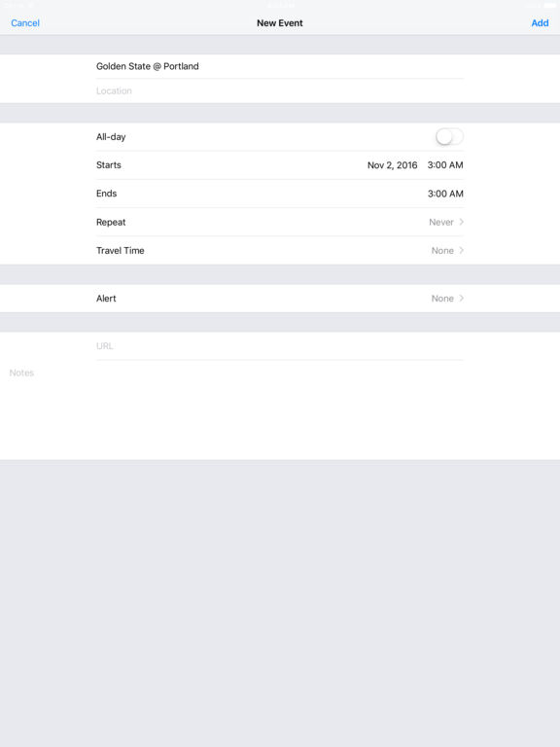Tap into the Notes text area
The height and width of the screenshot is (747, 560).
280,409
